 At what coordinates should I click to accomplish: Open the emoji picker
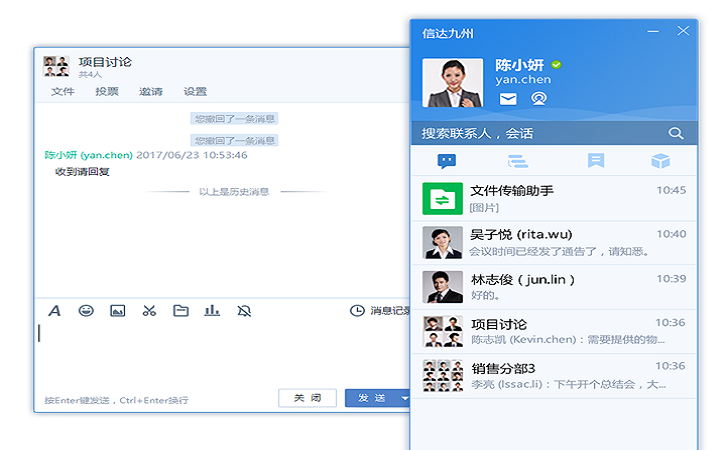[86, 311]
